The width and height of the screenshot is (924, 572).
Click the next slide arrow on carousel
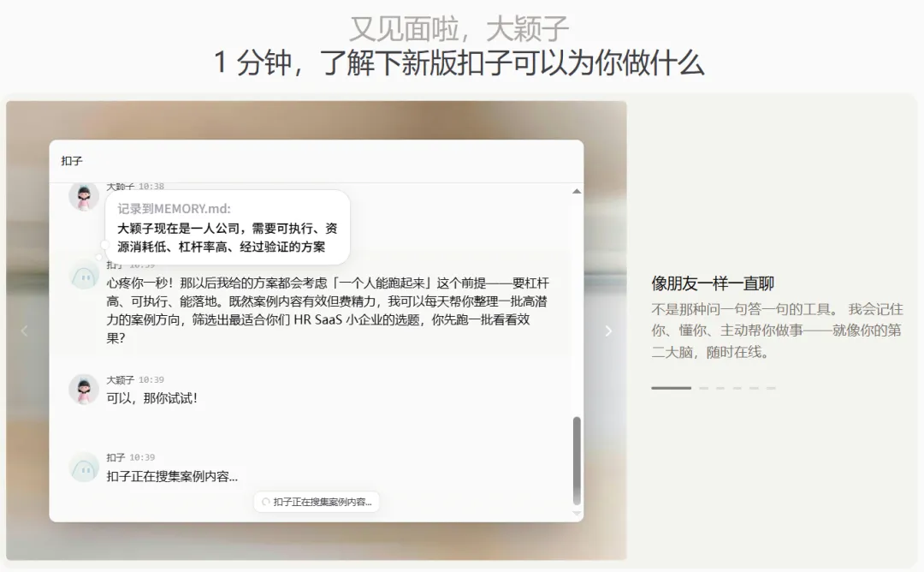click(609, 331)
